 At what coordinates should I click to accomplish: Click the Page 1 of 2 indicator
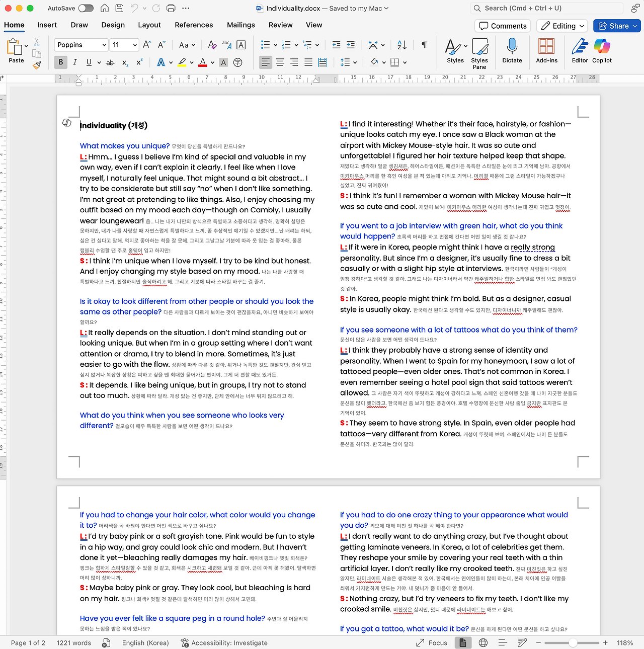[28, 642]
